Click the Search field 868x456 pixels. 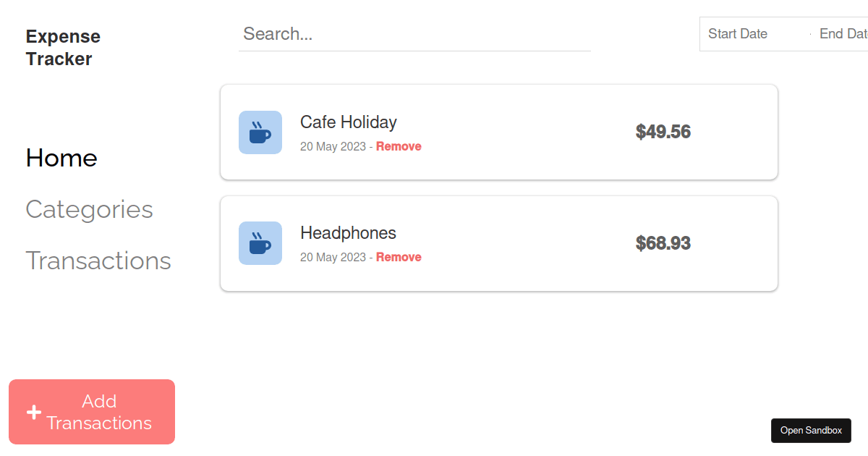point(414,33)
